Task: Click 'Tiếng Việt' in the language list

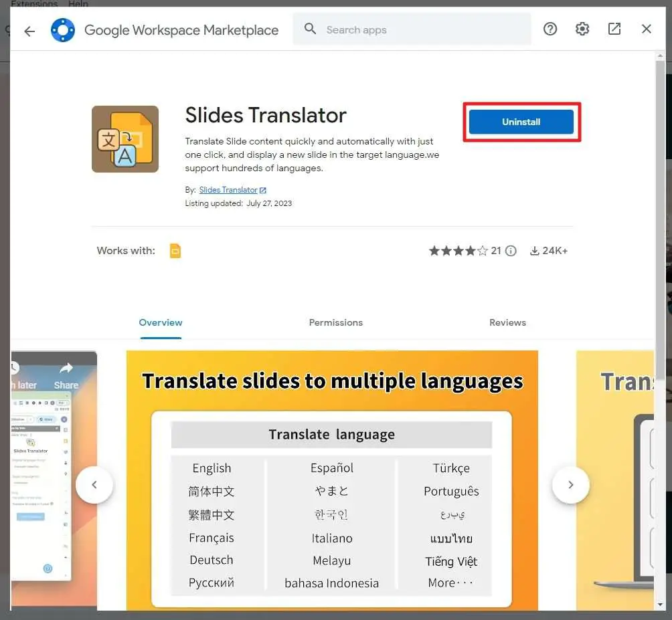Action: [451, 561]
